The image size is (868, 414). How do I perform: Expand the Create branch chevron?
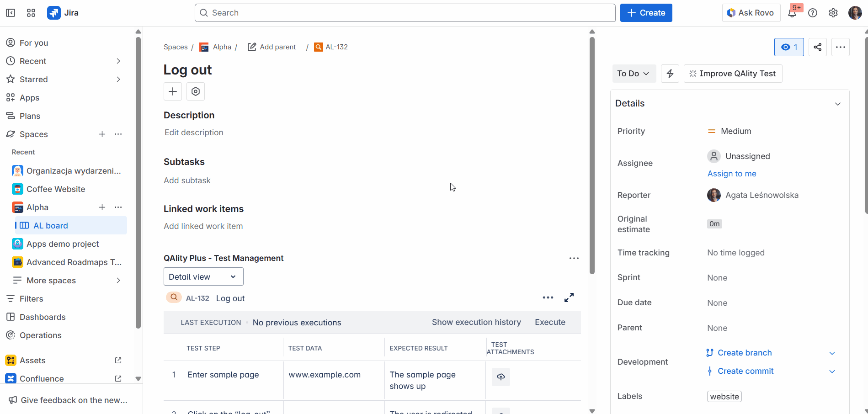tap(832, 353)
